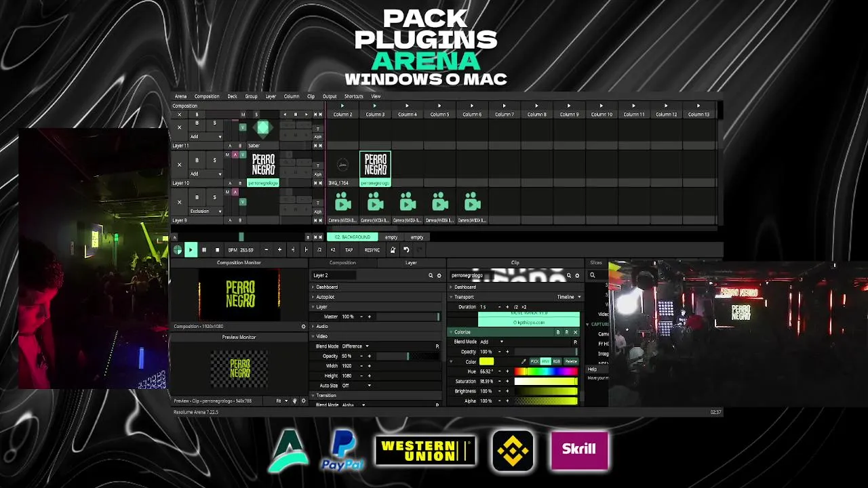The width and height of the screenshot is (868, 488).
Task: Decrease BPM with minus button
Action: point(266,250)
